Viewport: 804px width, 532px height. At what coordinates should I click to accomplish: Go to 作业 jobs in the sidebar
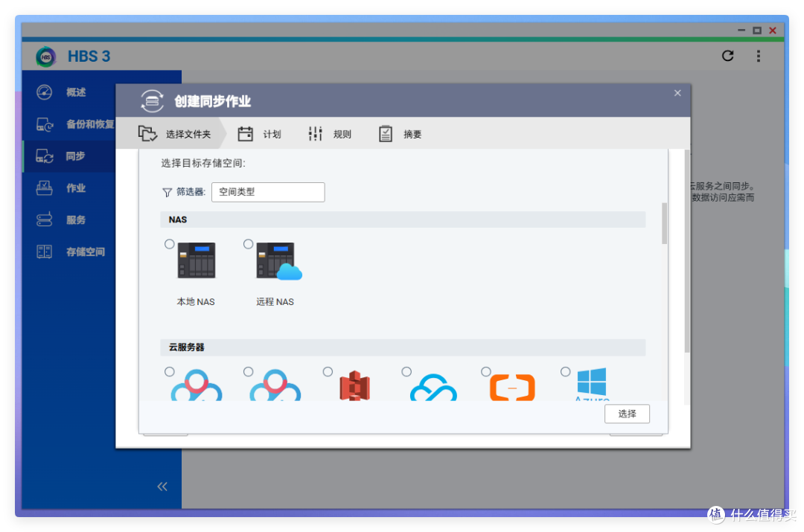tap(68, 188)
